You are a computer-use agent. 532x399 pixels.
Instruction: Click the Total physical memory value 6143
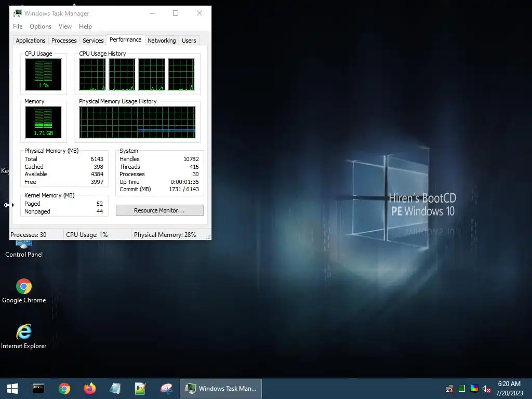tap(97, 159)
